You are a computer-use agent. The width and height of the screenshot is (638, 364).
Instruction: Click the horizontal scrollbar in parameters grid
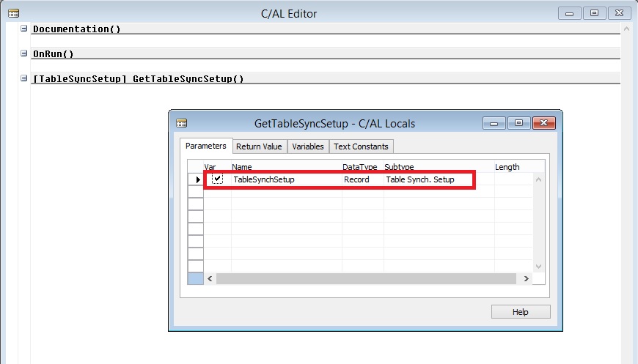(x=367, y=279)
